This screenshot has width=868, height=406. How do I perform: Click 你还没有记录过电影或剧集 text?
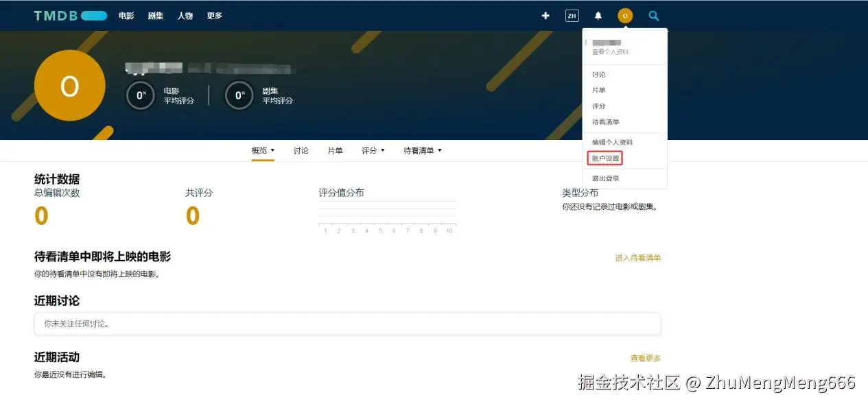click(x=611, y=206)
